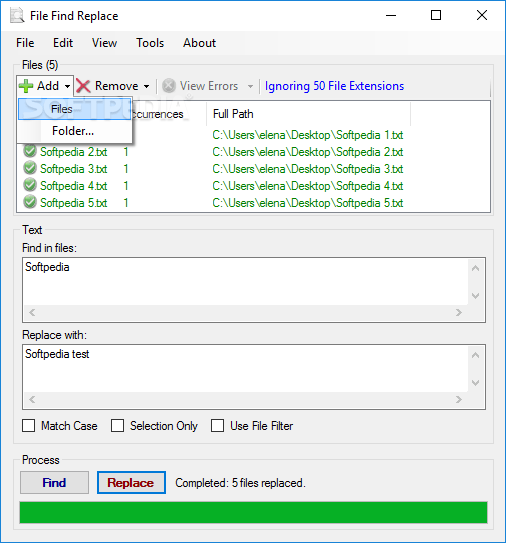Click path C:\Users\elena\Desktop\Softpedia 5.txt
The width and height of the screenshot is (506, 543).
[308, 203]
